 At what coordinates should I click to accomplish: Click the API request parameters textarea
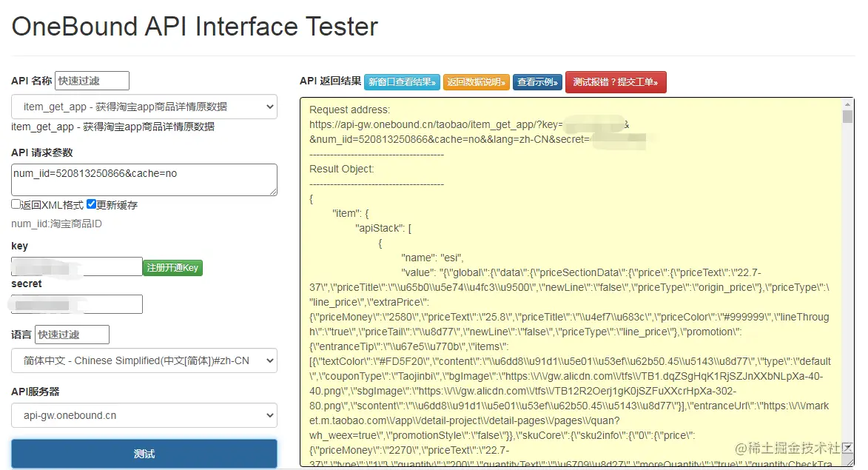[144, 179]
